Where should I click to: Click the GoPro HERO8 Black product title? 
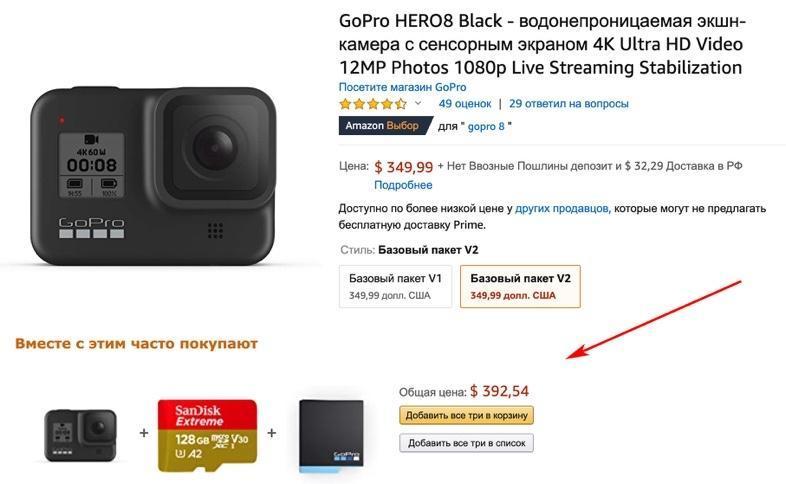pyautogui.click(x=541, y=44)
